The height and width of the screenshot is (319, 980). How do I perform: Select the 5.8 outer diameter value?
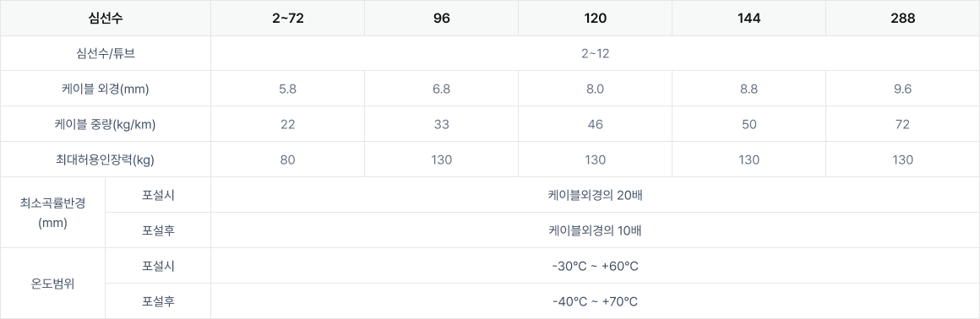(x=287, y=89)
